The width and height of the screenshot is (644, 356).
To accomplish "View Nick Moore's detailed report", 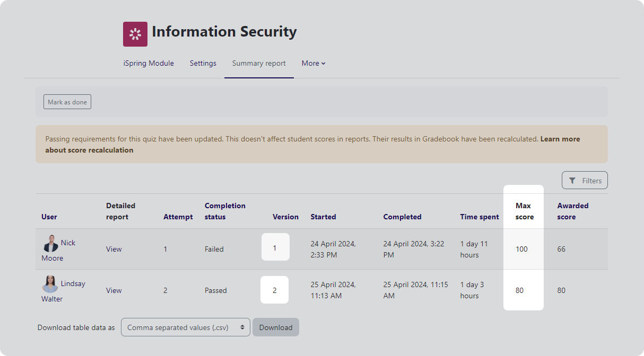I will (x=114, y=249).
